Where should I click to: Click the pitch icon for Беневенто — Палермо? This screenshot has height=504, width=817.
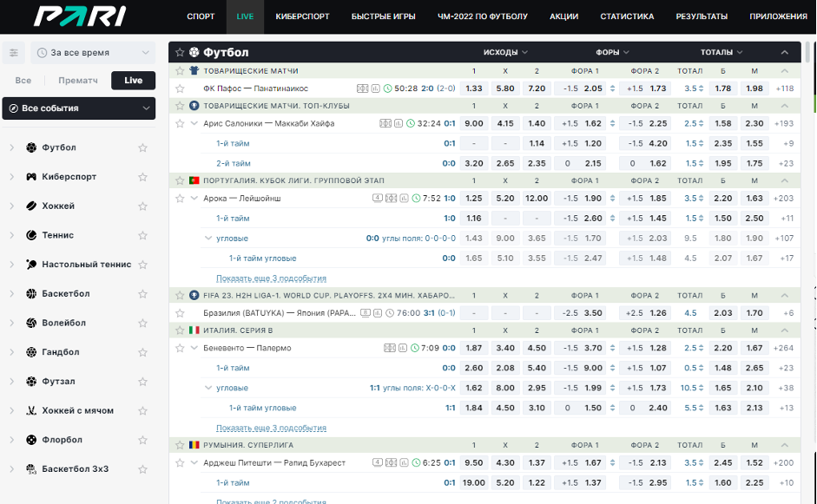pyautogui.click(x=391, y=348)
